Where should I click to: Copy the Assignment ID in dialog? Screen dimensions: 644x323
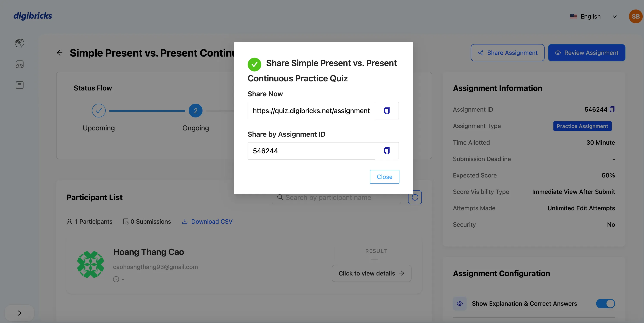pyautogui.click(x=386, y=151)
